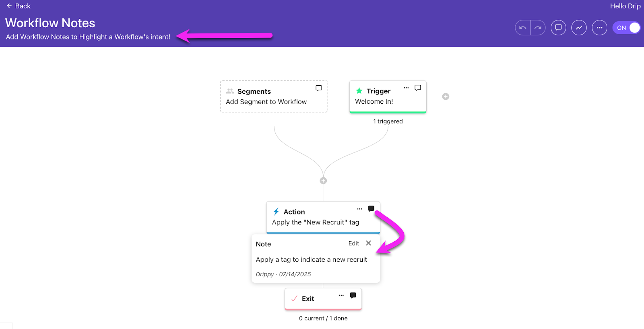Open Trigger node ellipsis menu
Image resolution: width=644 pixels, height=329 pixels.
point(406,88)
